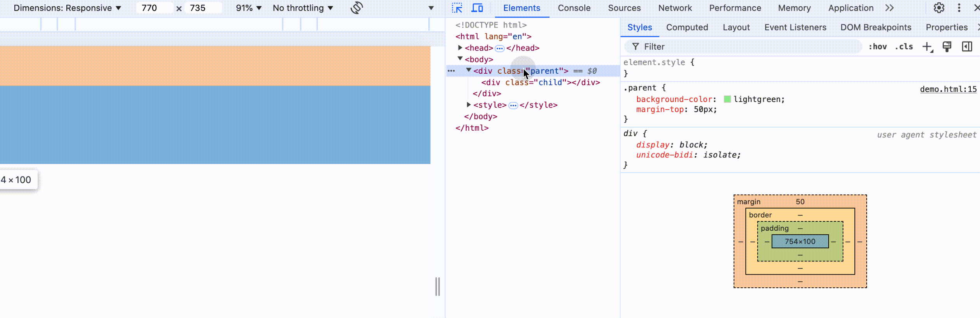
Task: Click unicode-bidi: isolate declaration
Action: [688, 155]
